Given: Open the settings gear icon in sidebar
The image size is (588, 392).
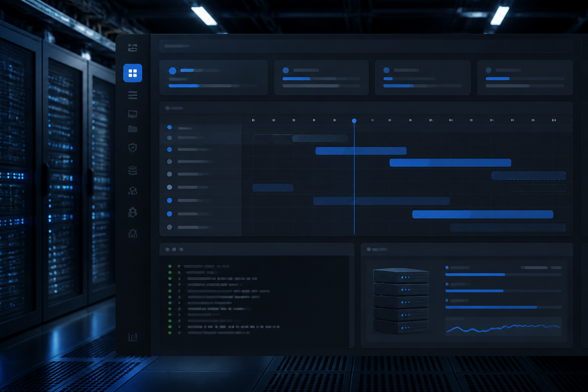Looking at the screenshot, I should (x=132, y=212).
